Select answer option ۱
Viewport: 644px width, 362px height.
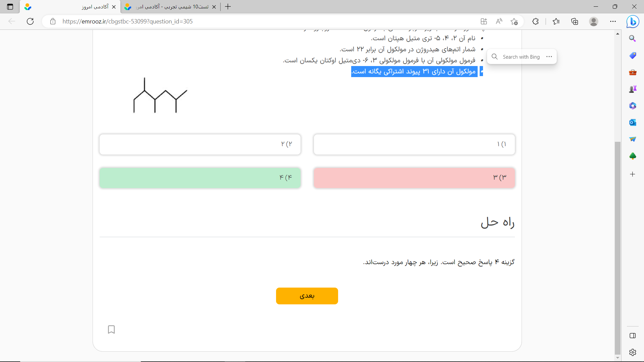click(414, 144)
